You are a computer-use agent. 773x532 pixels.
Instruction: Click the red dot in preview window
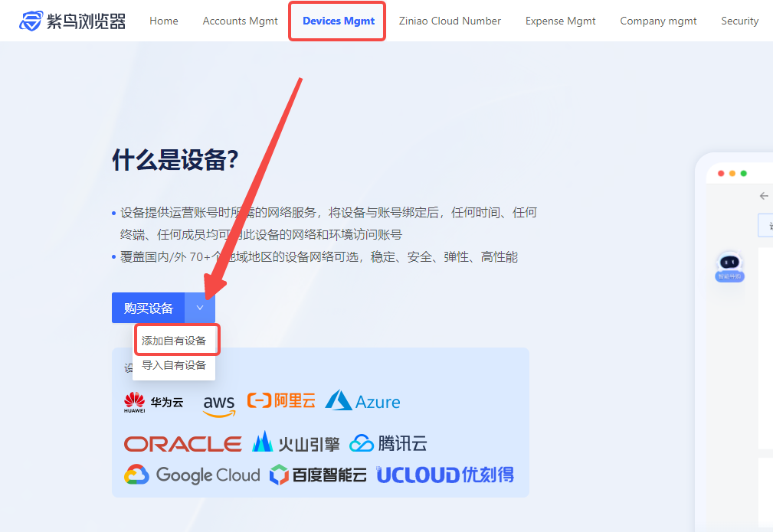click(721, 174)
